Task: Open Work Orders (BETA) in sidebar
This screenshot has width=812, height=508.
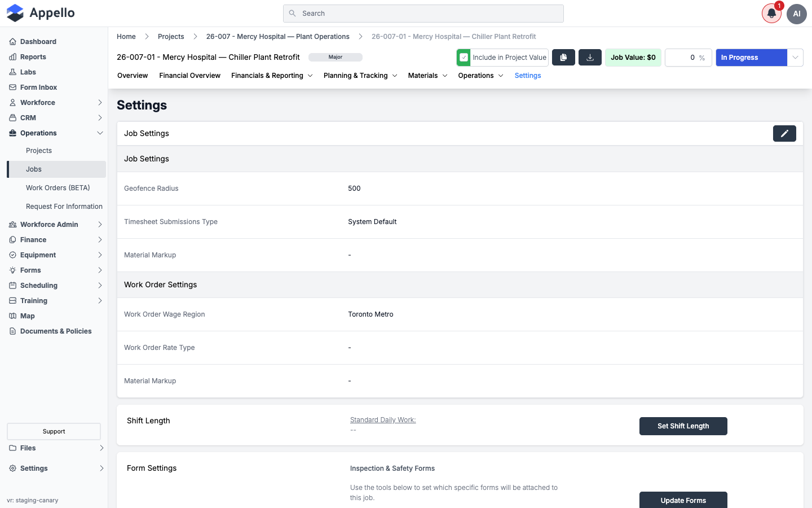Action: click(58, 188)
